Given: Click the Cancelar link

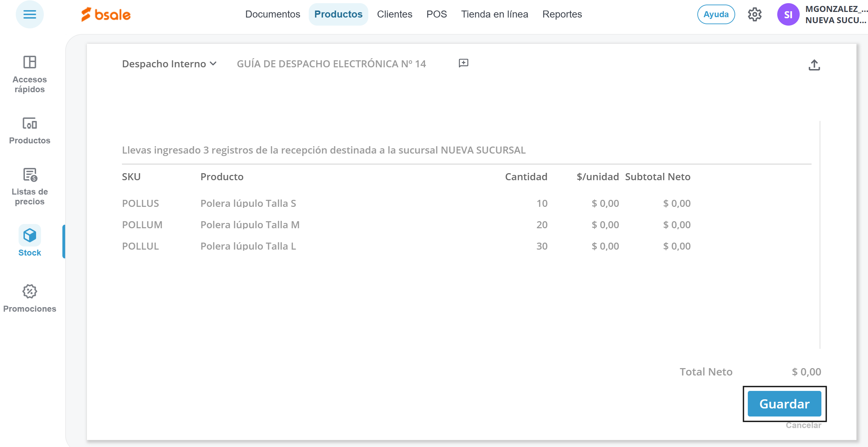Looking at the screenshot, I should click(803, 425).
